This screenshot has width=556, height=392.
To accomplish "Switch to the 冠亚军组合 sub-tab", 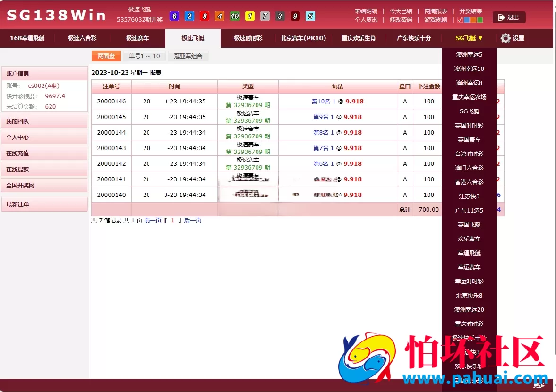I will tap(188, 56).
